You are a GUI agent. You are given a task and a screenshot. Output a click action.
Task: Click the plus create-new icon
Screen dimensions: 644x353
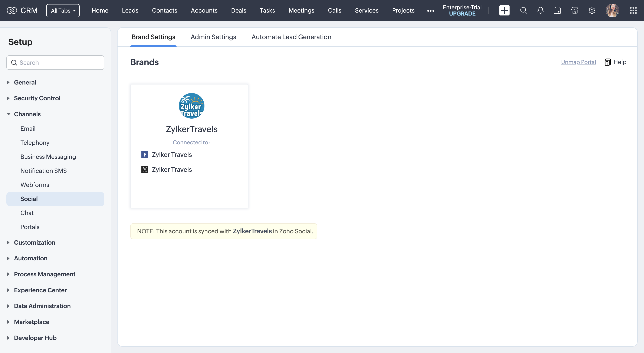pyautogui.click(x=504, y=10)
